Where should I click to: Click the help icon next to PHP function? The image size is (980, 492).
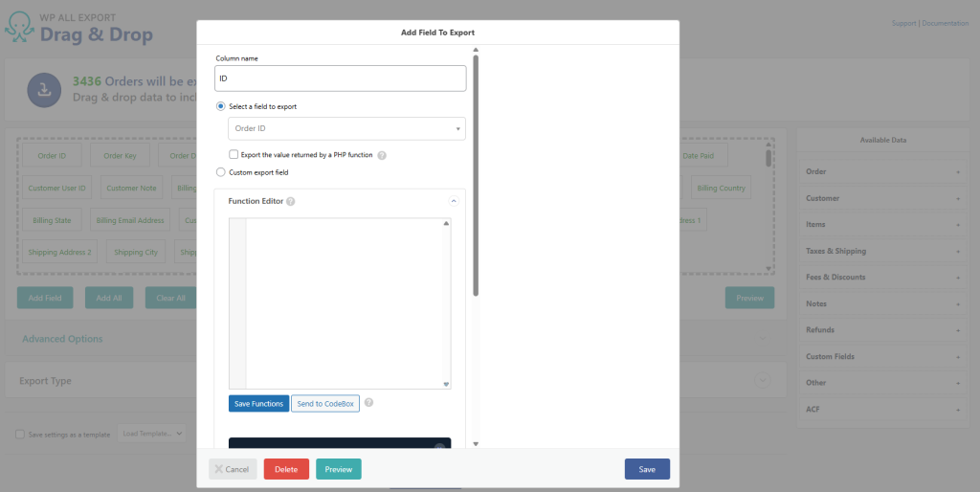[382, 155]
